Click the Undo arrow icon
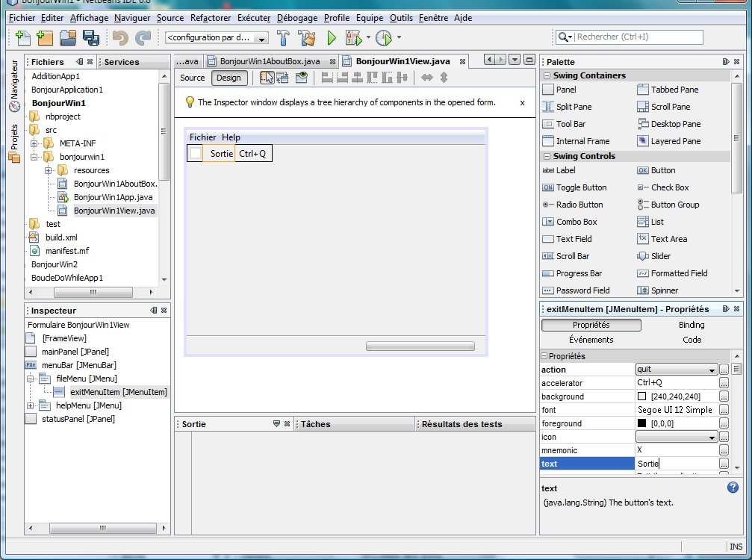Image resolution: width=752 pixels, height=560 pixels. (x=120, y=37)
